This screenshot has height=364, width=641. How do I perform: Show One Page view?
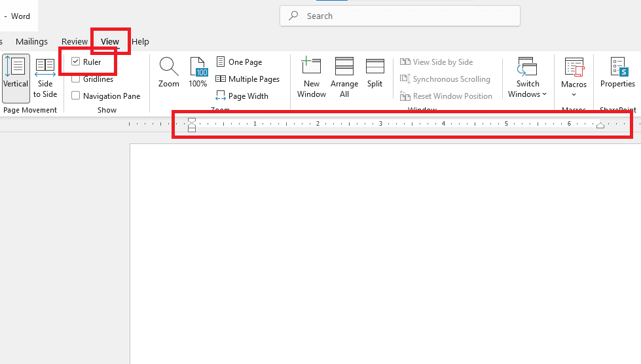[x=240, y=62]
